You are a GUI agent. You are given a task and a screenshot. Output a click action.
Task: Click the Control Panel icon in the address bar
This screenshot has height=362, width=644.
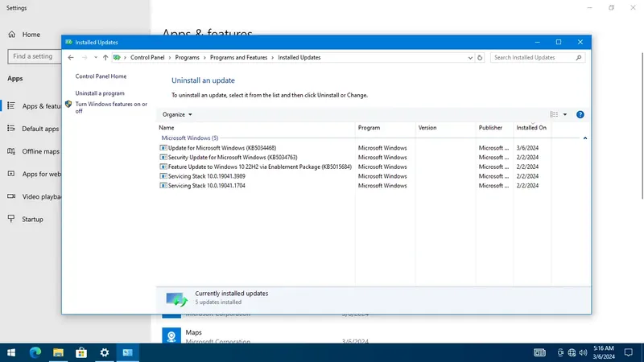(x=117, y=57)
